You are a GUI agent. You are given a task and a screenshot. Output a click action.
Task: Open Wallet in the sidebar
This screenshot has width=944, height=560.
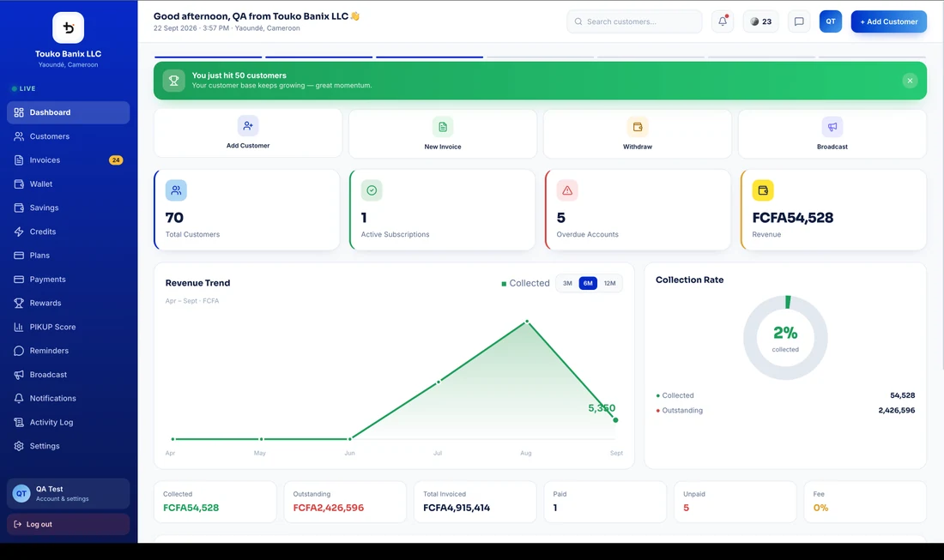click(68, 184)
